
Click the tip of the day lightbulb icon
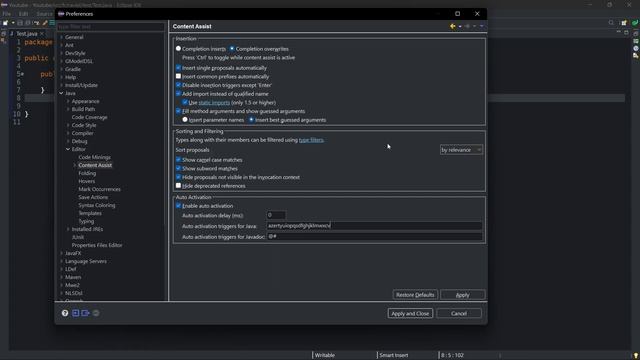[x=636, y=356]
